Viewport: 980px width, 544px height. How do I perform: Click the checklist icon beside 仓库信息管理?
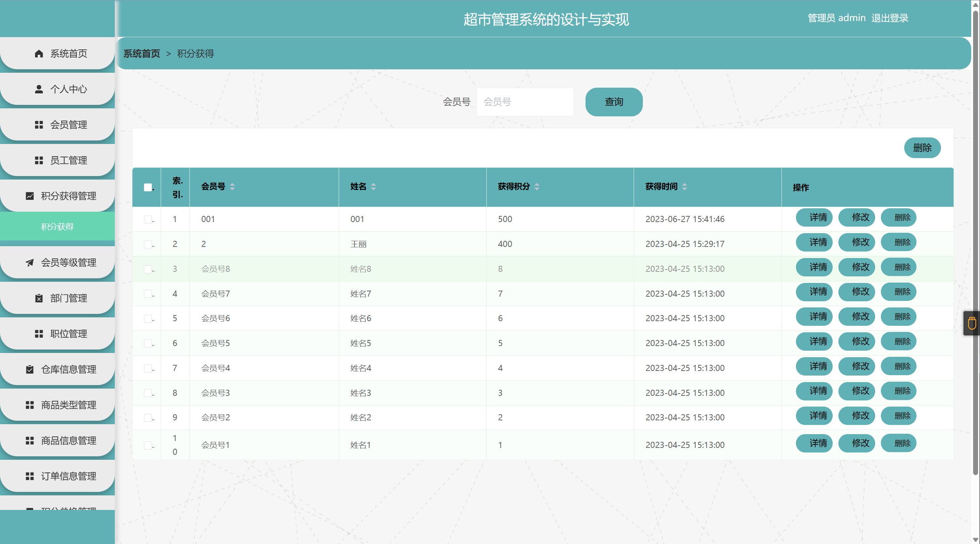click(29, 369)
